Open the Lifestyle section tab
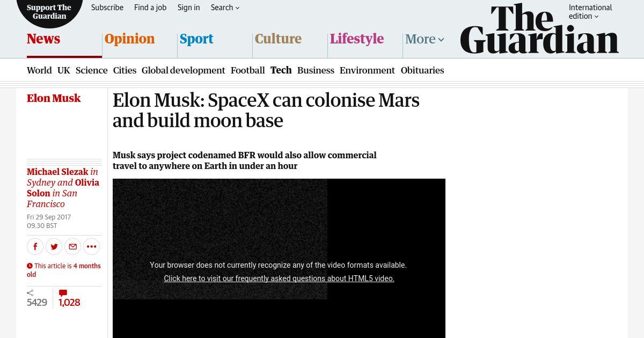The height and width of the screenshot is (338, 644). pyautogui.click(x=356, y=39)
